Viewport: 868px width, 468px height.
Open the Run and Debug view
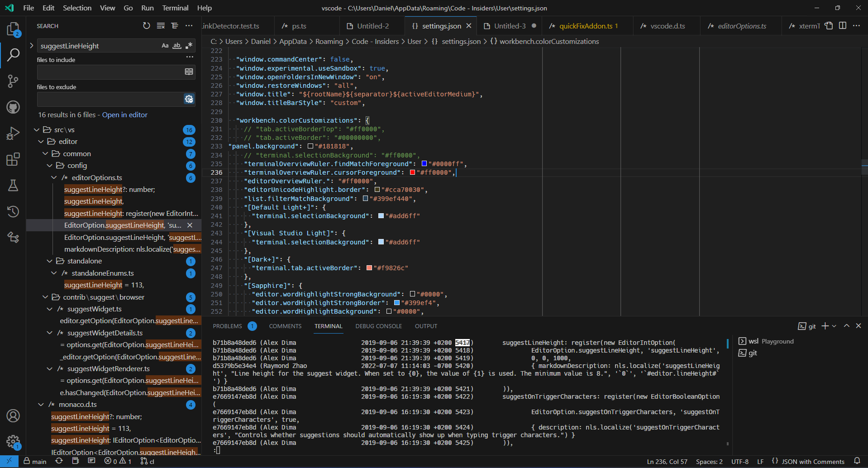point(13,133)
